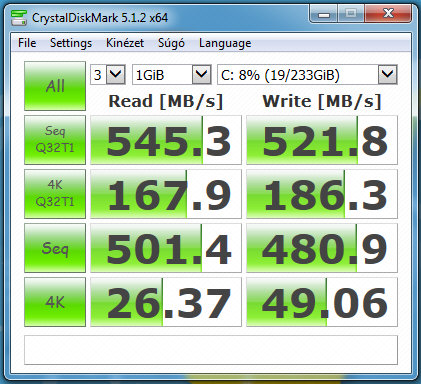Open the File menu
This screenshot has width=421, height=384.
point(27,43)
